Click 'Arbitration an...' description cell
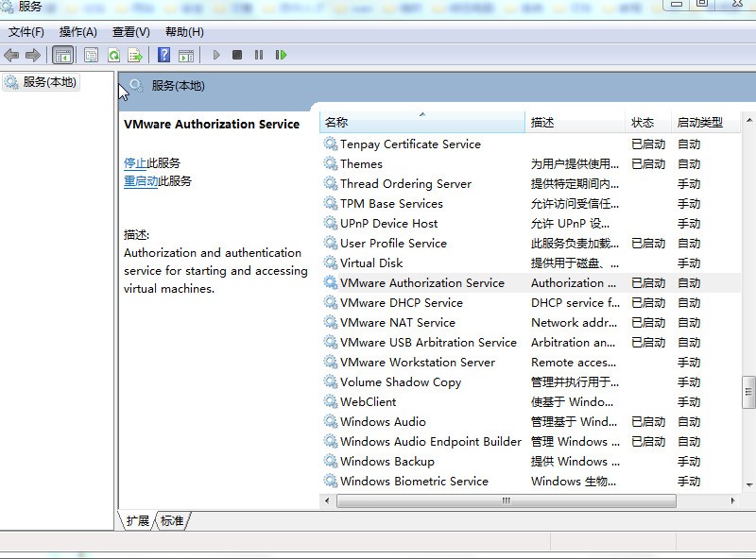This screenshot has width=756, height=559. (x=573, y=342)
